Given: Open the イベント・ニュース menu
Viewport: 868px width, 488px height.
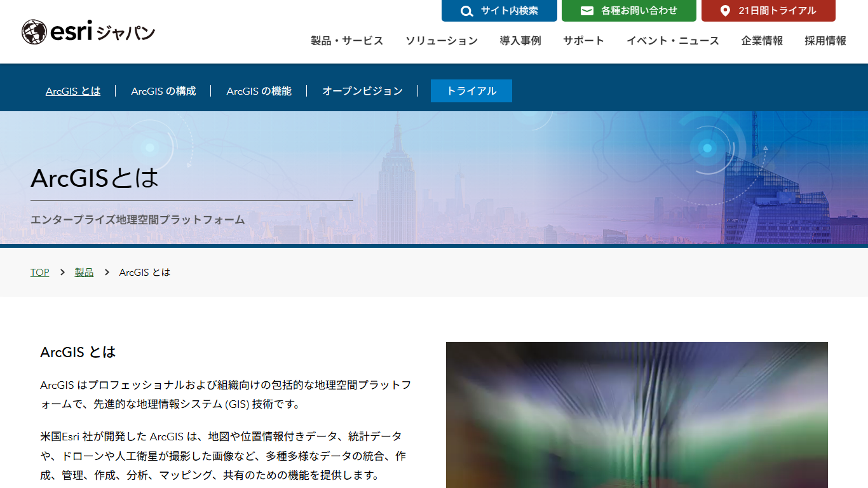Looking at the screenshot, I should 673,41.
